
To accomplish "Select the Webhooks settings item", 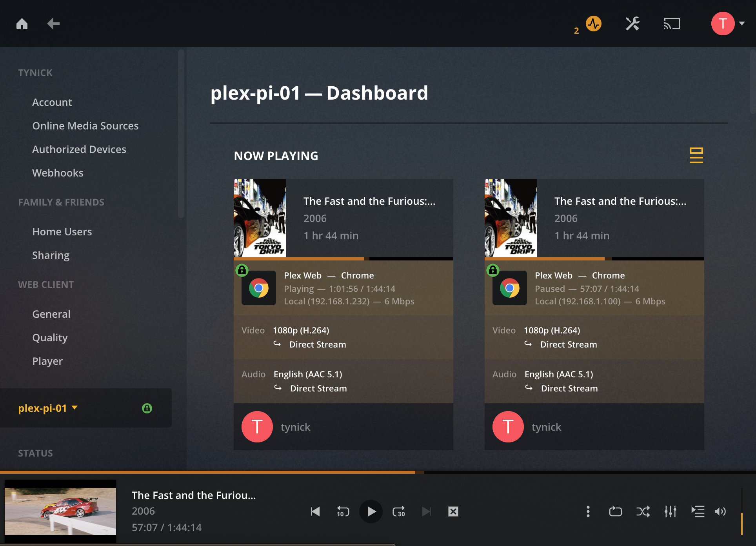I will [x=57, y=173].
